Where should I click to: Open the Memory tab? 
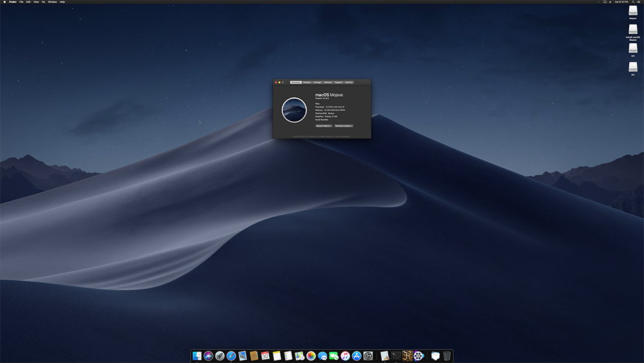coord(328,83)
